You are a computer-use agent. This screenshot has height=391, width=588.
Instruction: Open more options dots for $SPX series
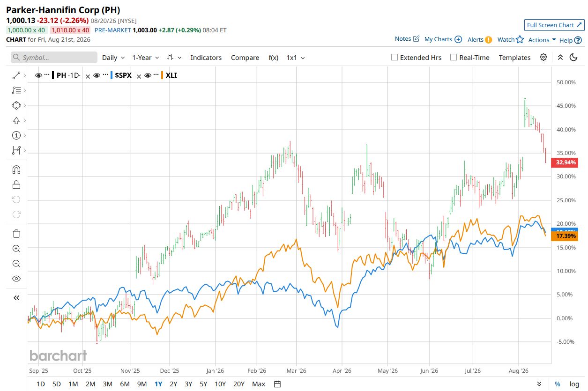click(105, 75)
